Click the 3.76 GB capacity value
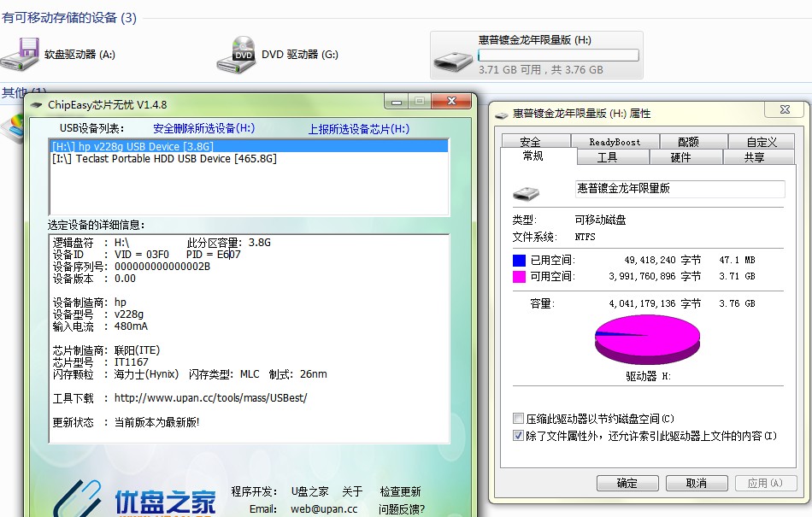 737,303
